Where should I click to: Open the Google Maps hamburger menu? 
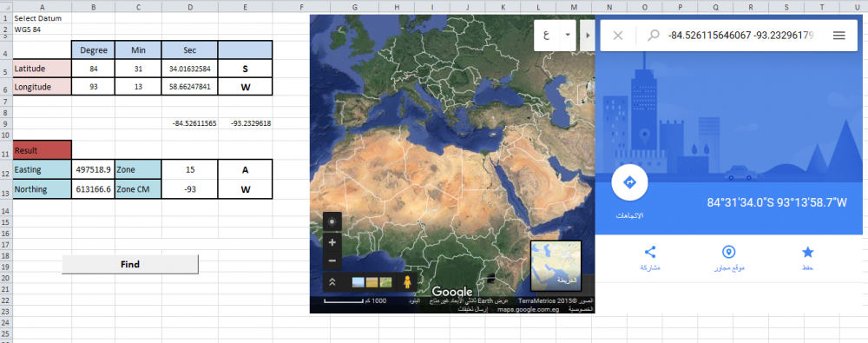(x=839, y=36)
